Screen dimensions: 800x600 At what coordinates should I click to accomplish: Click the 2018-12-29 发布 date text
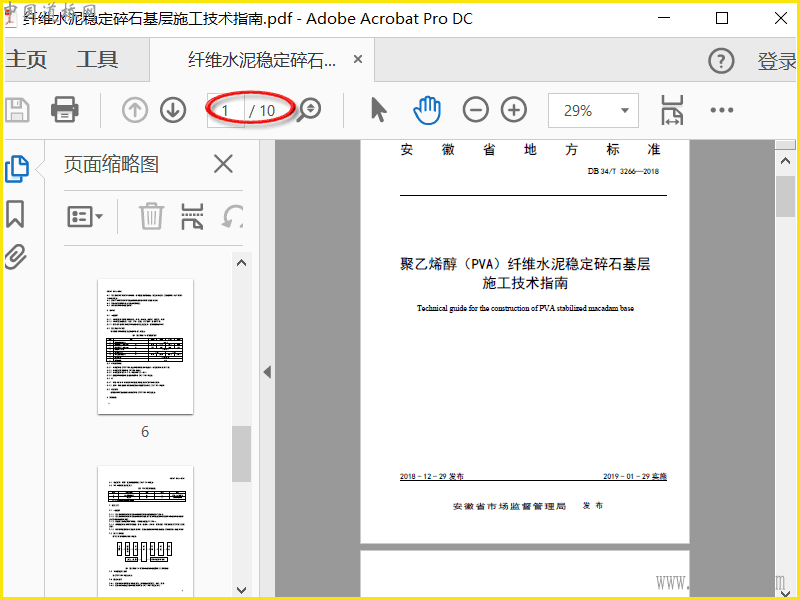click(432, 476)
